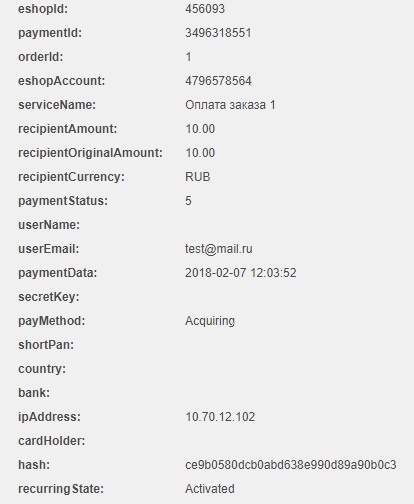Select the hash string value
Image resolution: width=414 pixels, height=504 pixels.
point(291,465)
